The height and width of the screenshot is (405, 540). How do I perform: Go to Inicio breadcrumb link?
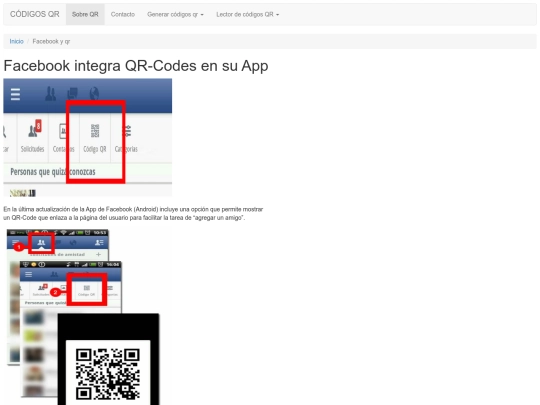point(17,41)
